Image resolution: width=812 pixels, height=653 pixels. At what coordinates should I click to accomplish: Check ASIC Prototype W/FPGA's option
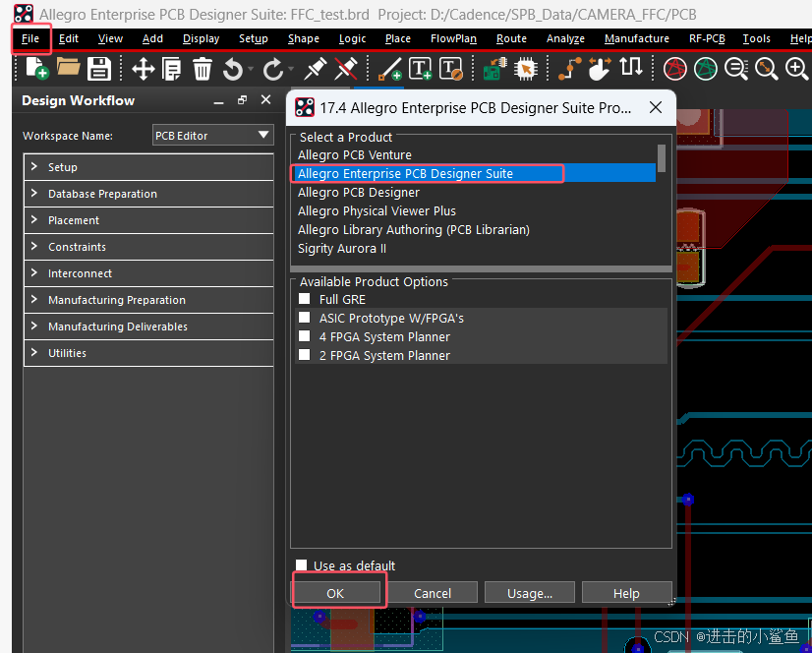(304, 318)
